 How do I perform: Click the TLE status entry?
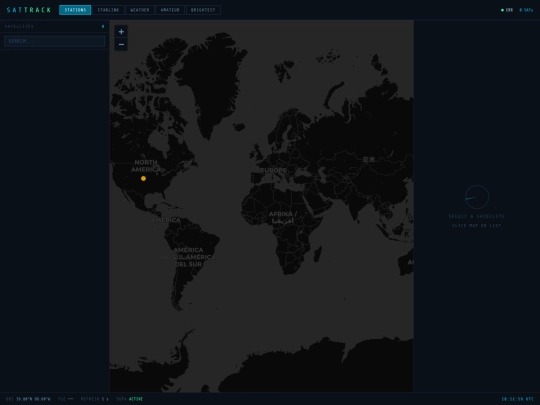point(65,399)
